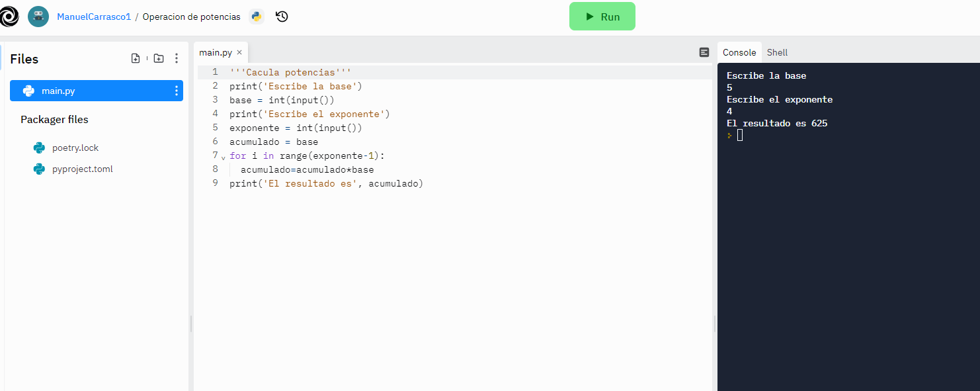The height and width of the screenshot is (391, 980).
Task: Click the Python language badge icon
Action: [257, 17]
